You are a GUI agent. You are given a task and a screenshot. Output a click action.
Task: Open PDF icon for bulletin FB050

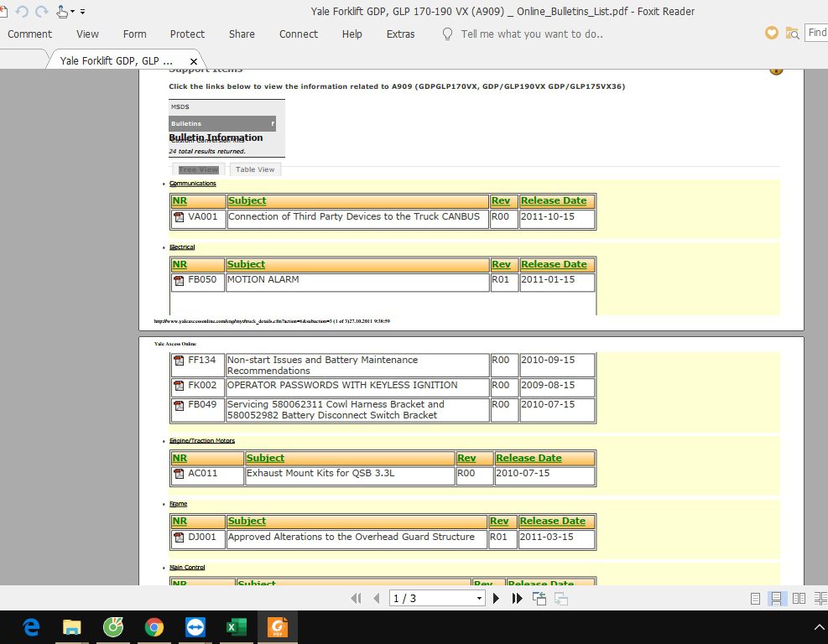(x=179, y=280)
